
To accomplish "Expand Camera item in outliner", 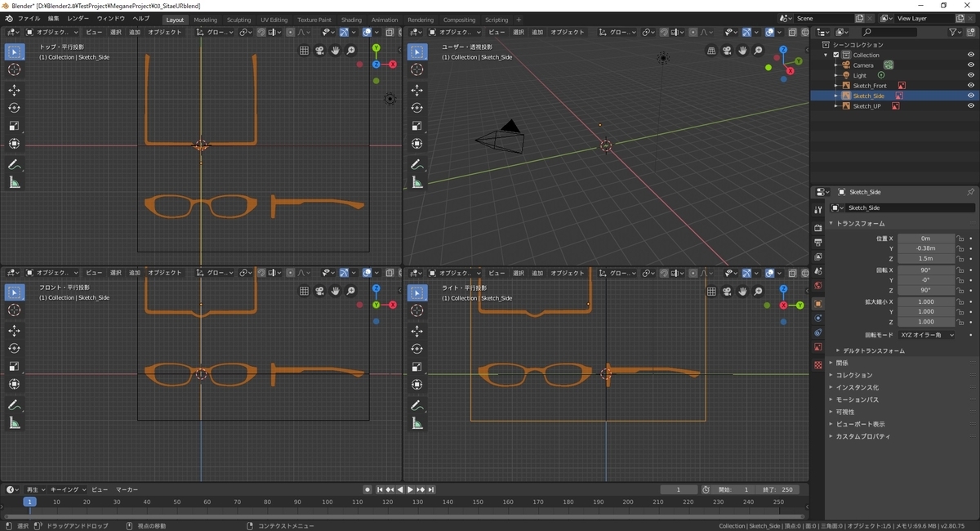I will (x=836, y=65).
